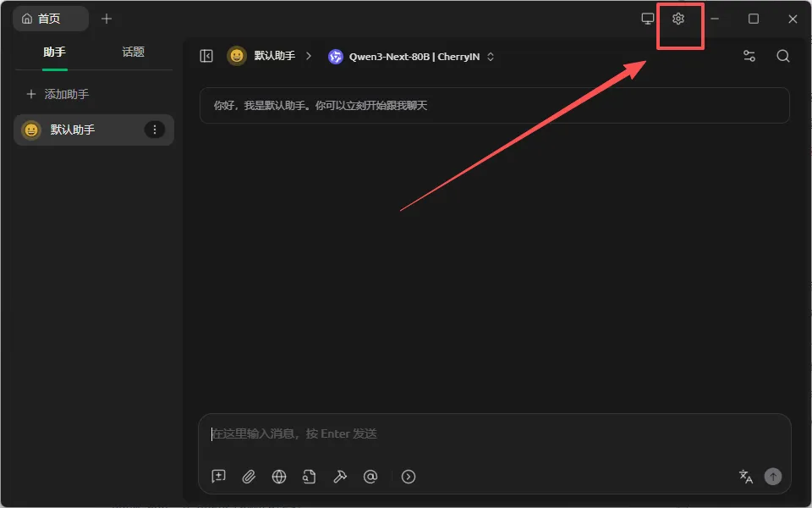The image size is (812, 508).
Task: Toggle web search with the globe icon
Action: [x=279, y=477]
